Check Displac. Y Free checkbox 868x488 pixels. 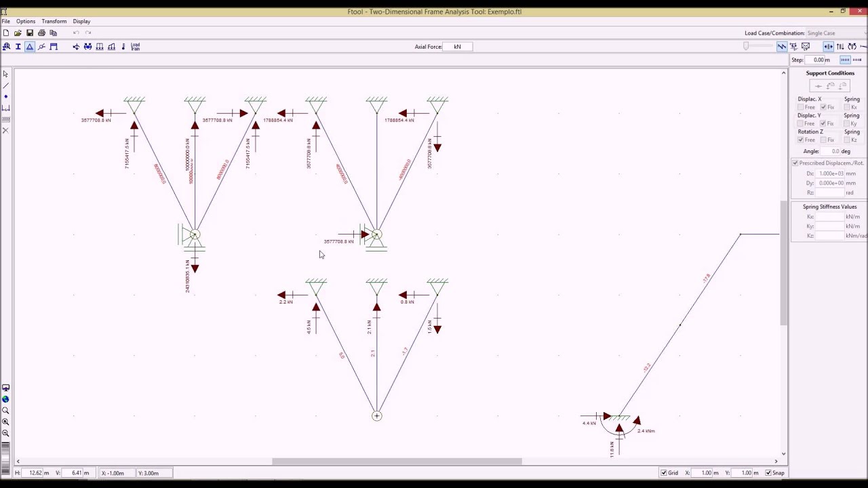click(801, 123)
